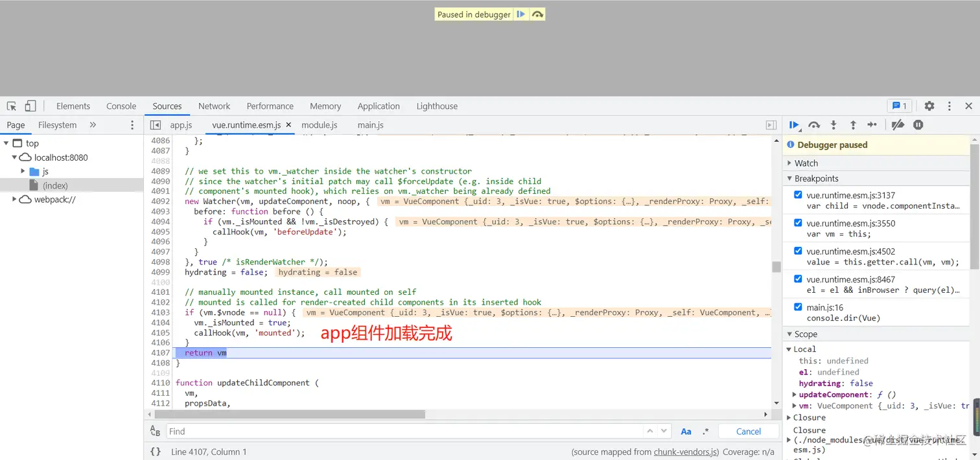Expand updateComponent scope variable
The image size is (980, 460).
pos(795,395)
